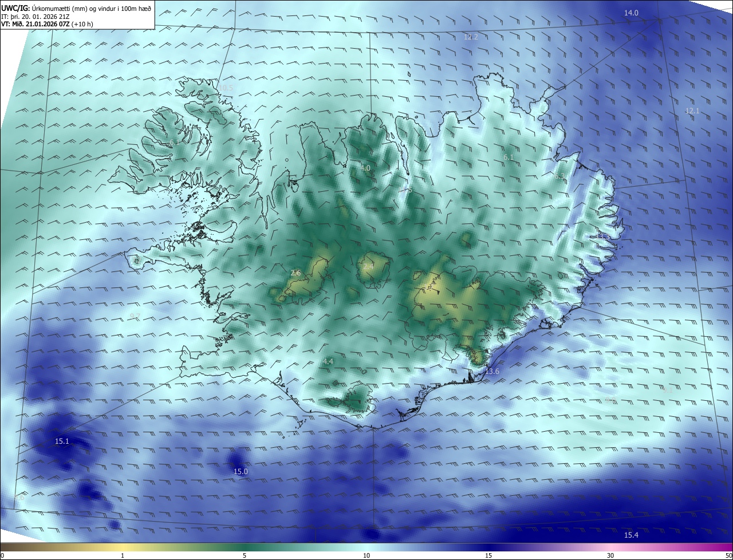Click the 10.5 value label on map
733x560 pixels.
click(x=226, y=88)
